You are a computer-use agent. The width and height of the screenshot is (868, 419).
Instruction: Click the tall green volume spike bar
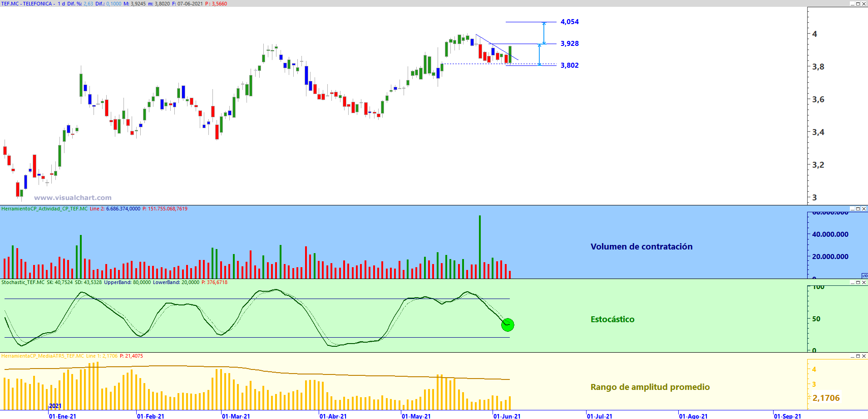480,247
